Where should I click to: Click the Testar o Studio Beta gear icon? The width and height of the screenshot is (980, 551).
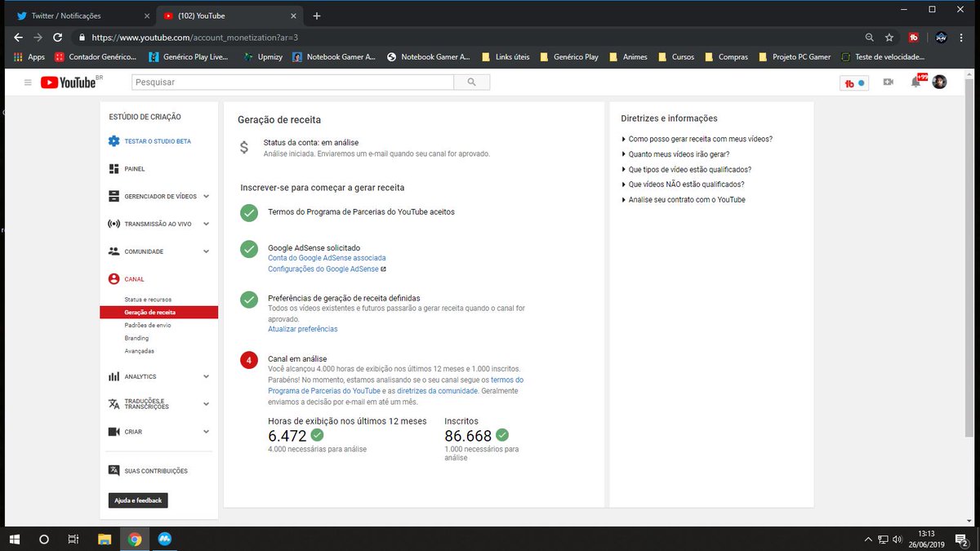point(114,141)
